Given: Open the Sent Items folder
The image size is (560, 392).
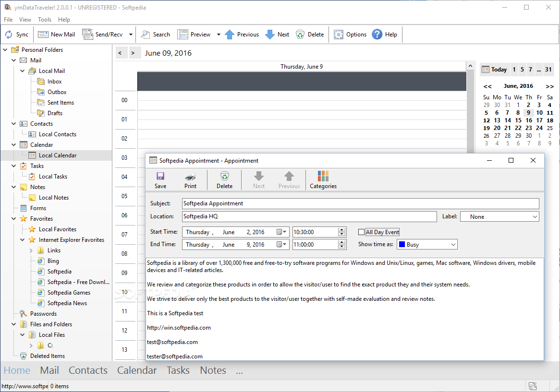Looking at the screenshot, I should (x=61, y=103).
